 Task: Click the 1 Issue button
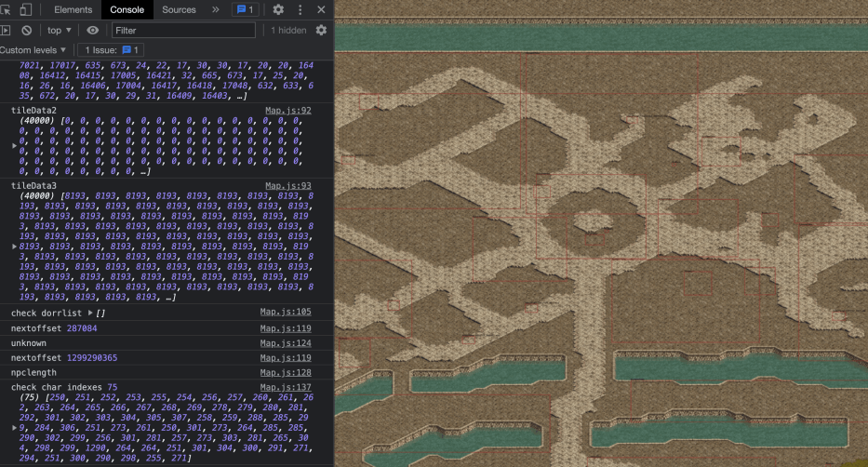tap(112, 50)
